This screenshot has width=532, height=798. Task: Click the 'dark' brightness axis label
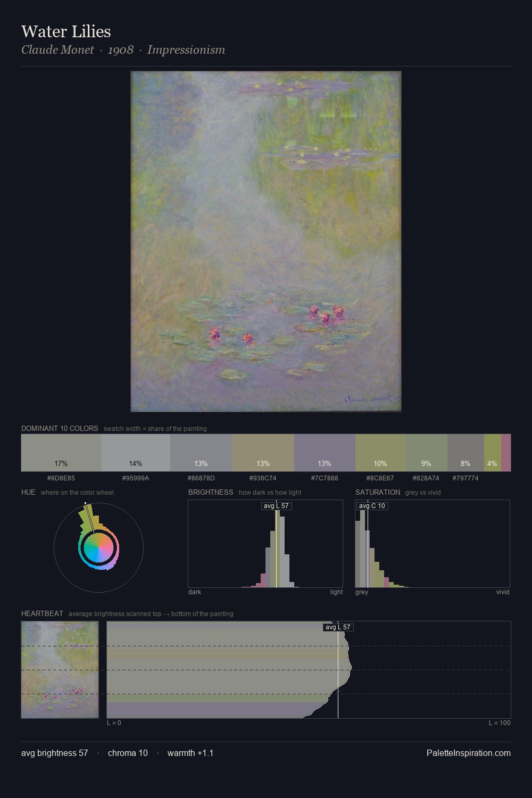pyautogui.click(x=195, y=592)
